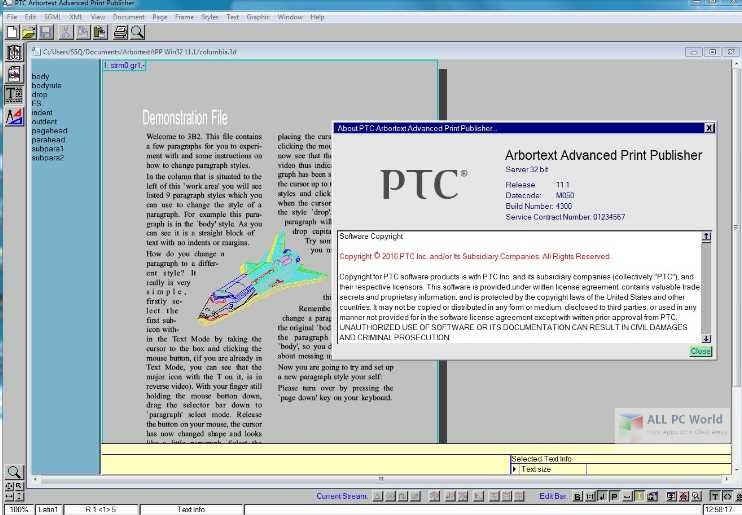
Task: Open the XML menu
Action: point(76,17)
